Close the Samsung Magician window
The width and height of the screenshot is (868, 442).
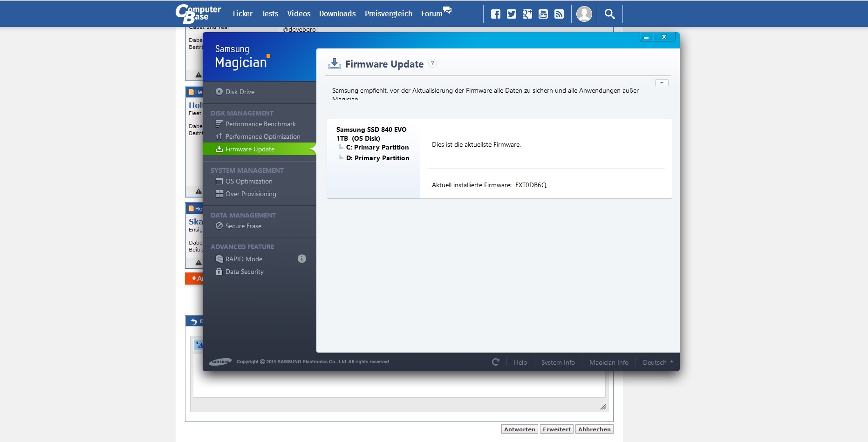tap(664, 37)
